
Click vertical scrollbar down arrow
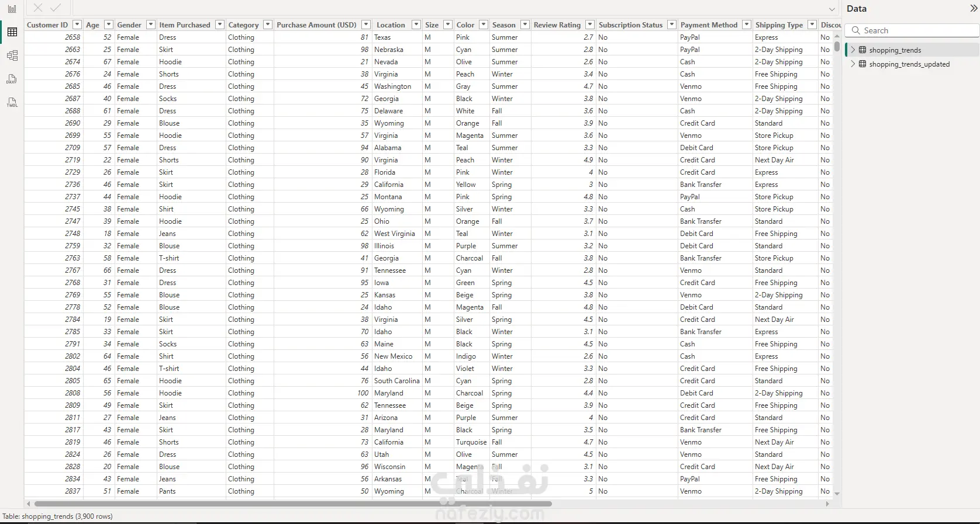(837, 494)
